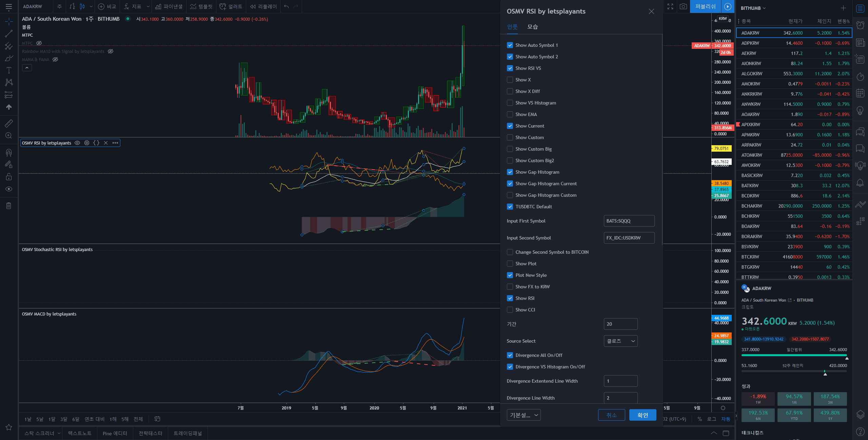Open the hamburger main menu
This screenshot has height=440, width=868.
9,6
